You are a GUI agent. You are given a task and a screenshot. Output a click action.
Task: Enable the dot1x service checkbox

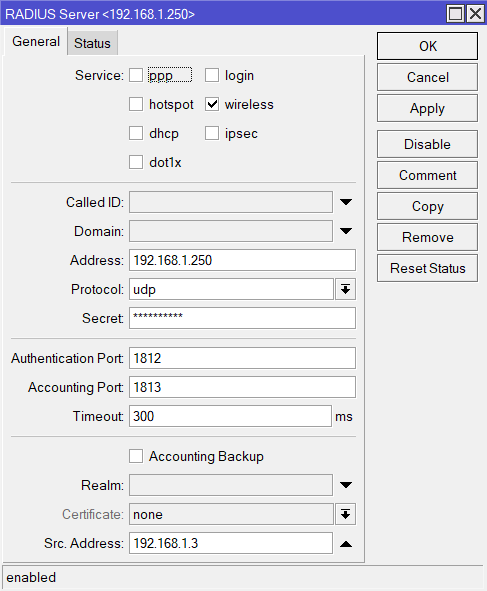(136, 162)
